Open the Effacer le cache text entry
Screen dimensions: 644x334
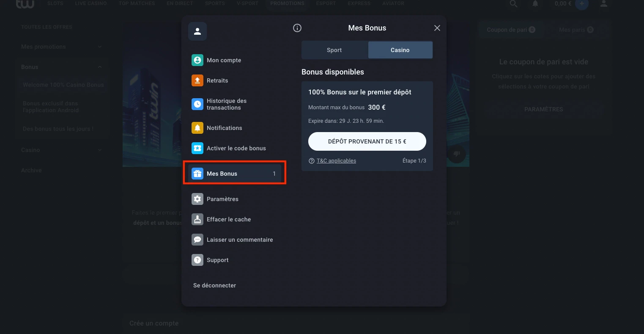click(x=229, y=219)
